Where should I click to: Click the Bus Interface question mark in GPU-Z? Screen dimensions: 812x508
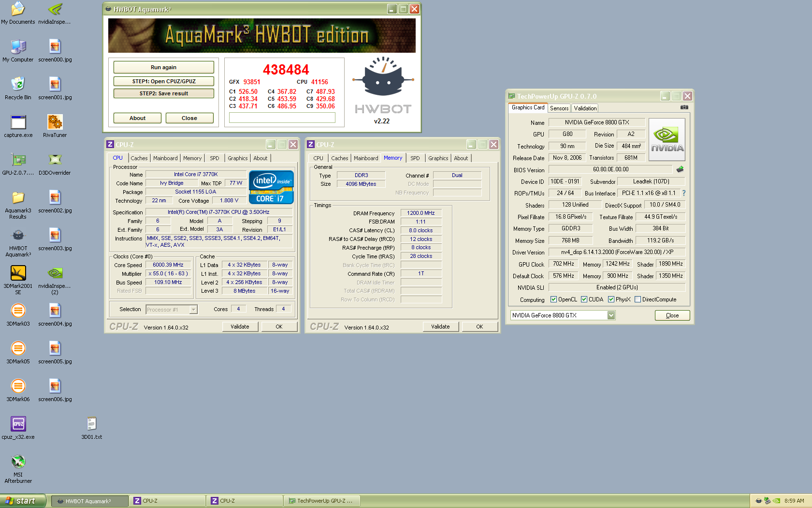pos(684,193)
